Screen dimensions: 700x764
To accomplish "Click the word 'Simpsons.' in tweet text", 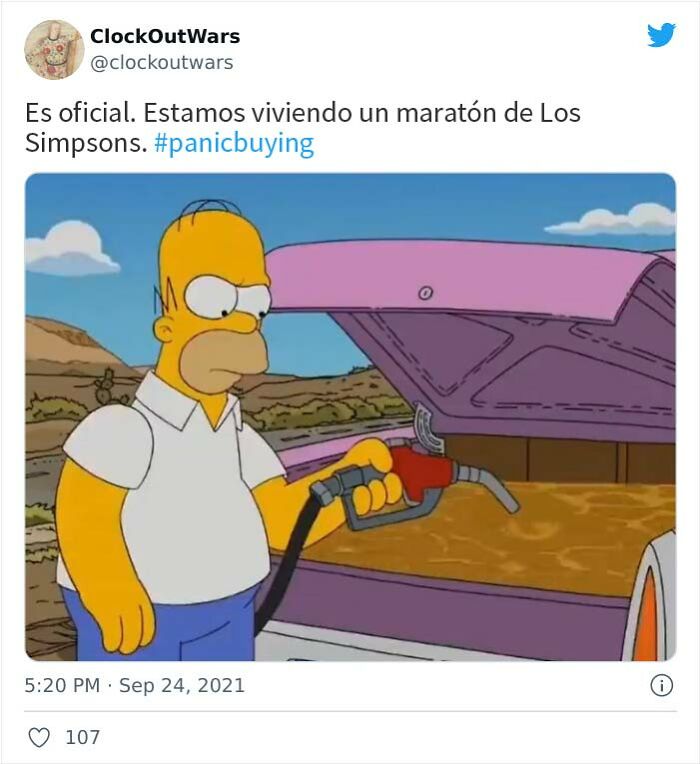I will pyautogui.click(x=86, y=144).
